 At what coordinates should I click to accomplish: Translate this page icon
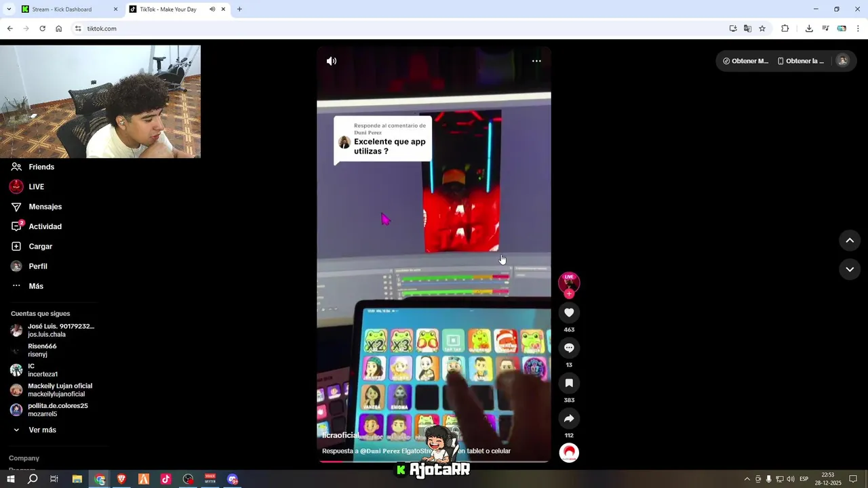[x=747, y=28]
